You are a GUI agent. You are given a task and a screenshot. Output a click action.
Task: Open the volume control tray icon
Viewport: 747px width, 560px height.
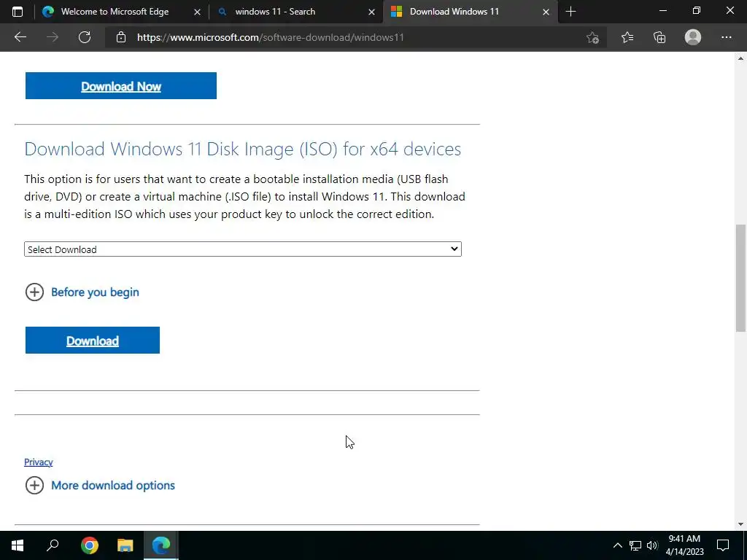coord(651,545)
